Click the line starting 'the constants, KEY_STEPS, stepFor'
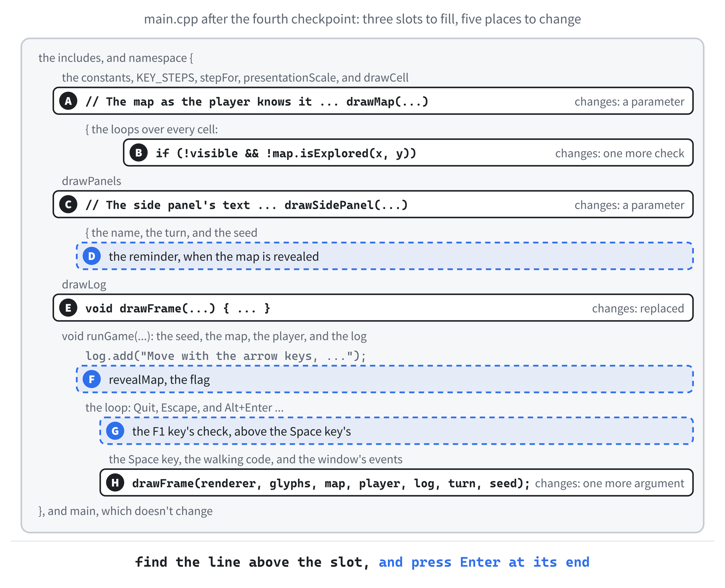Image resolution: width=725 pixels, height=588 pixels. 235,78
